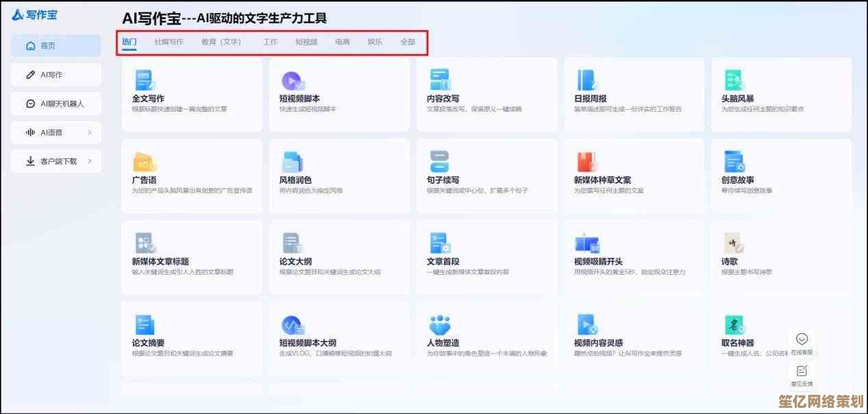Show the 全部 tab with all tools
The image size is (868, 414).
point(408,42)
